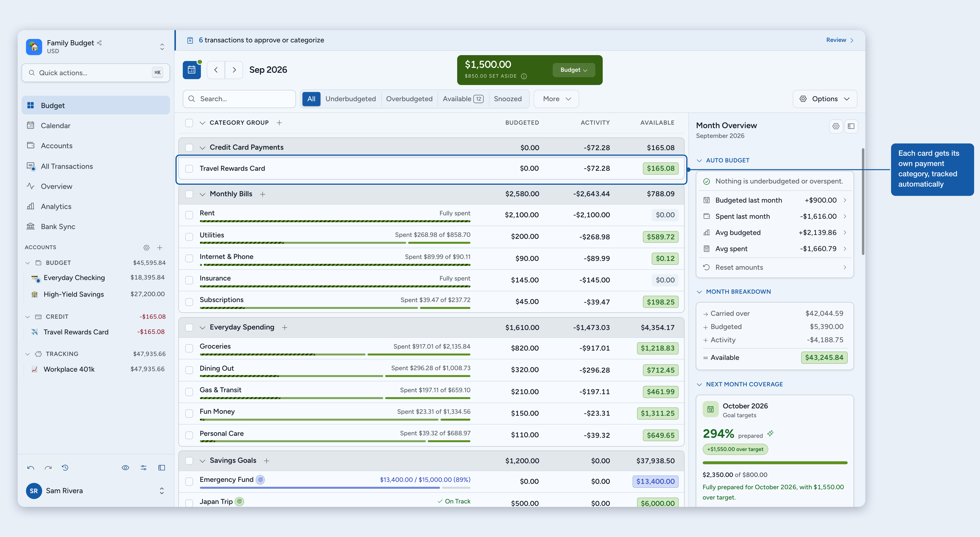The image size is (980, 537).
Task: Click the sliders settings icon in the sidebar footer
Action: click(x=143, y=468)
